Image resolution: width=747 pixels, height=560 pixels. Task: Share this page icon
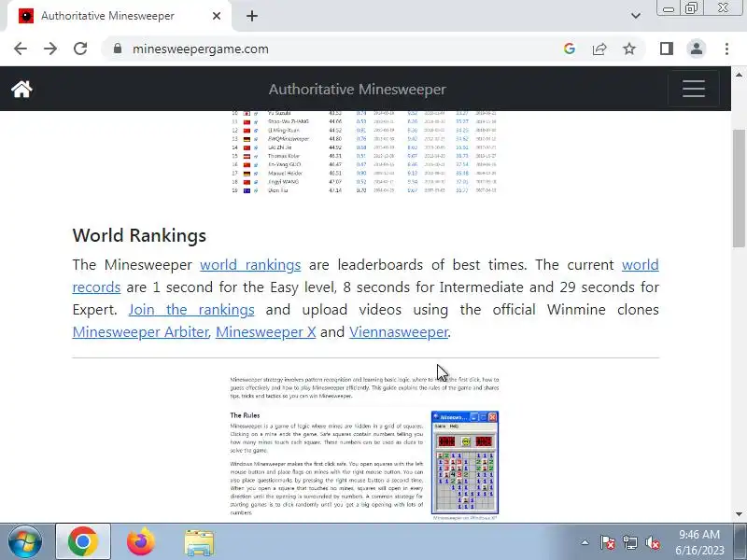599,49
